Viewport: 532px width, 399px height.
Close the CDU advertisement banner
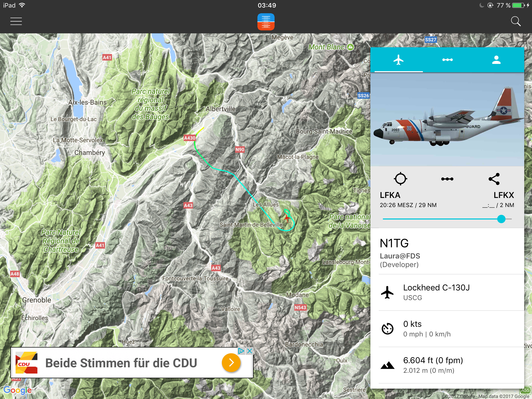click(250, 351)
